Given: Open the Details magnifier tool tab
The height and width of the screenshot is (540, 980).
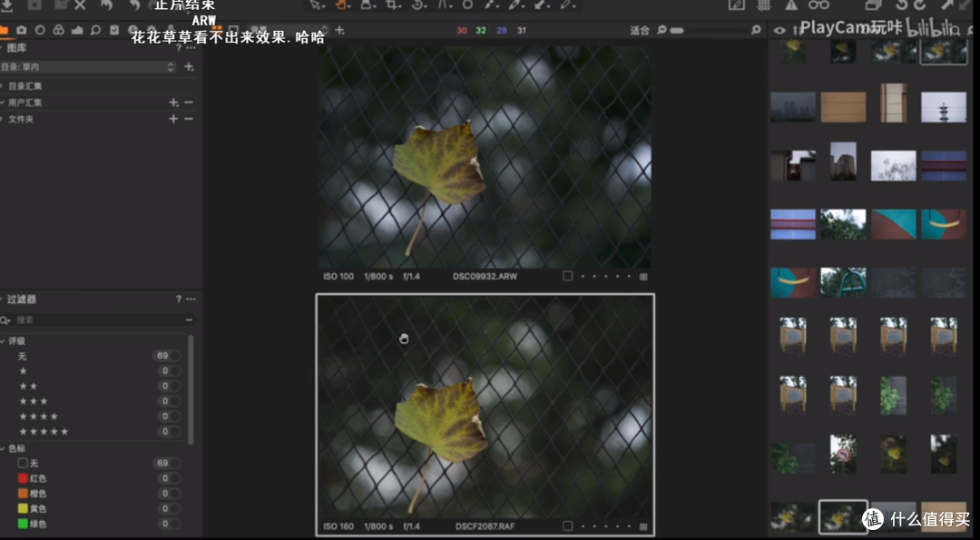Looking at the screenshot, I should pyautogui.click(x=95, y=30).
